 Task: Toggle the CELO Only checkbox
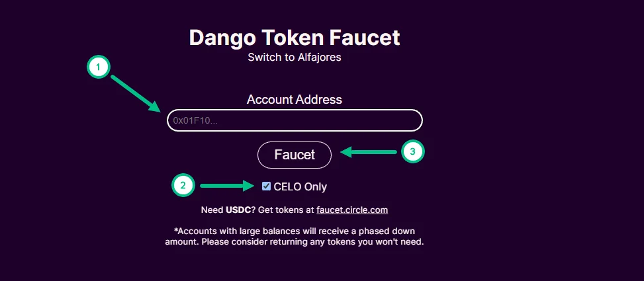(266, 186)
